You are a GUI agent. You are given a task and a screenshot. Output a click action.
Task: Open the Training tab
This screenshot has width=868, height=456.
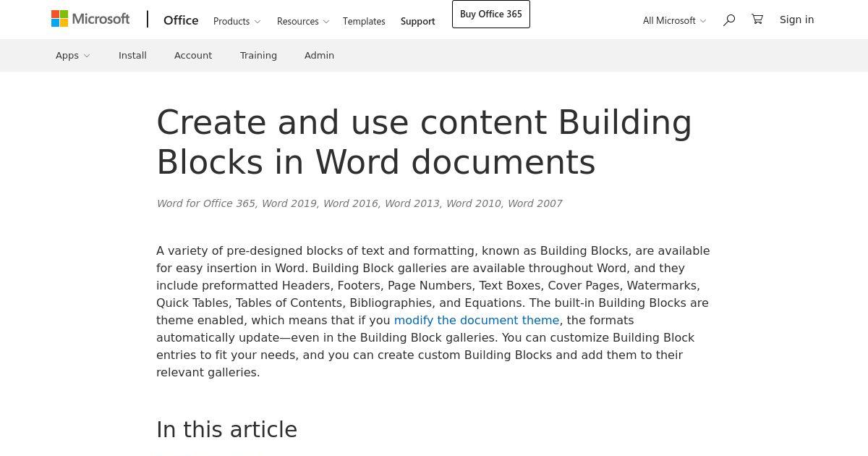pos(258,55)
